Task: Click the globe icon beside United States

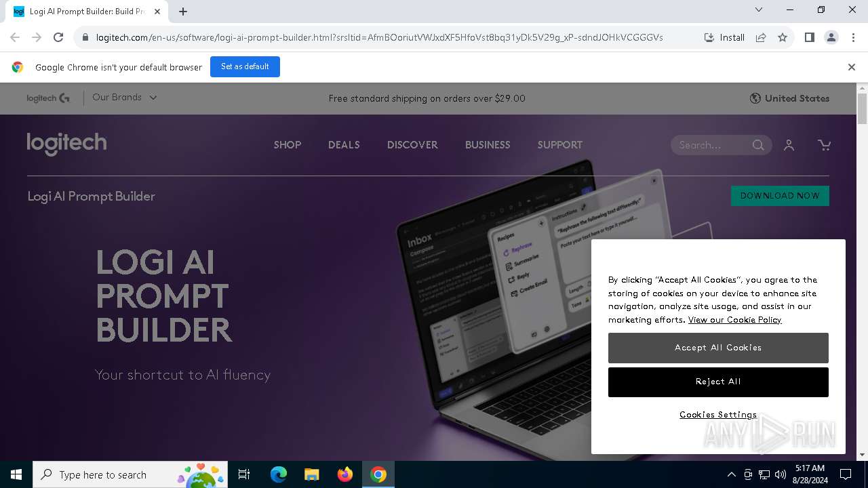Action: (x=755, y=98)
